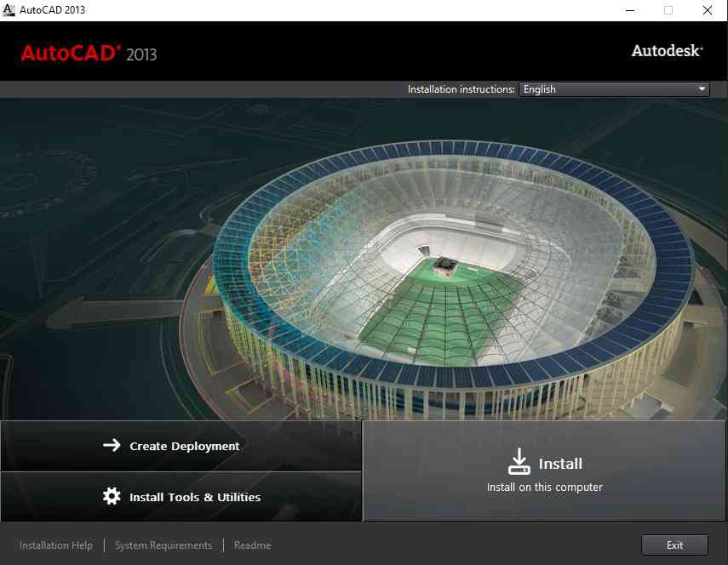Image resolution: width=728 pixels, height=565 pixels.
Task: Click the AutoCAD icon in the title bar
Action: pos(9,9)
